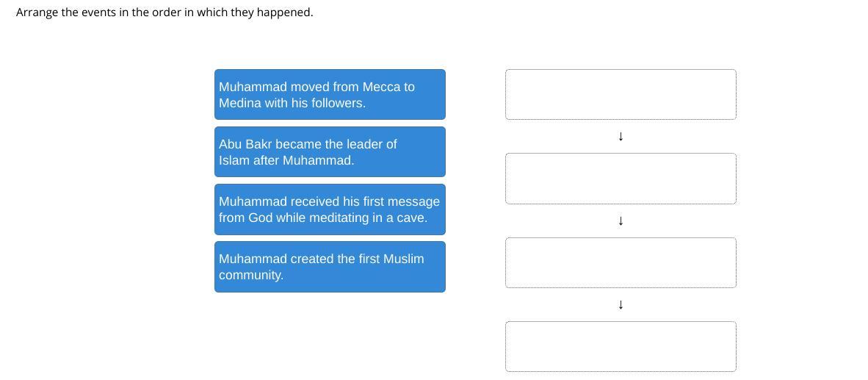The height and width of the screenshot is (380, 868).
Task: Select the first message from God card
Action: pos(330,209)
